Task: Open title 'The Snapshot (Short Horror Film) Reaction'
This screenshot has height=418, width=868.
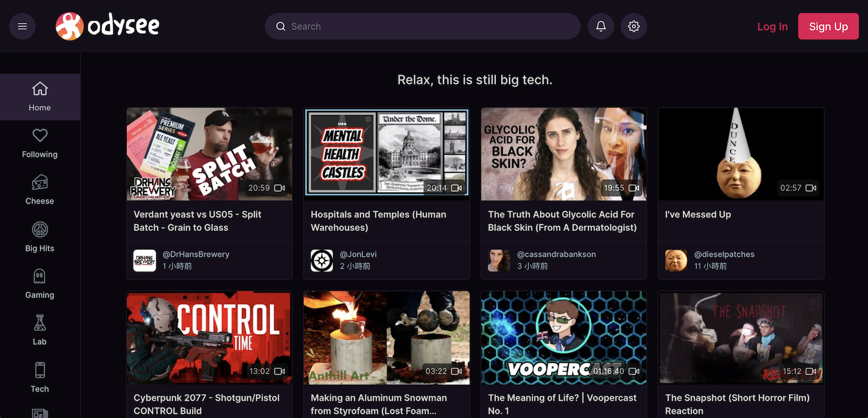Action: pos(737,404)
